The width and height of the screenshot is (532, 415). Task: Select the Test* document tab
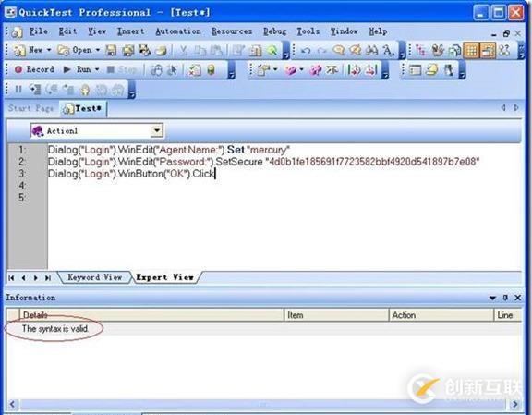tap(83, 108)
